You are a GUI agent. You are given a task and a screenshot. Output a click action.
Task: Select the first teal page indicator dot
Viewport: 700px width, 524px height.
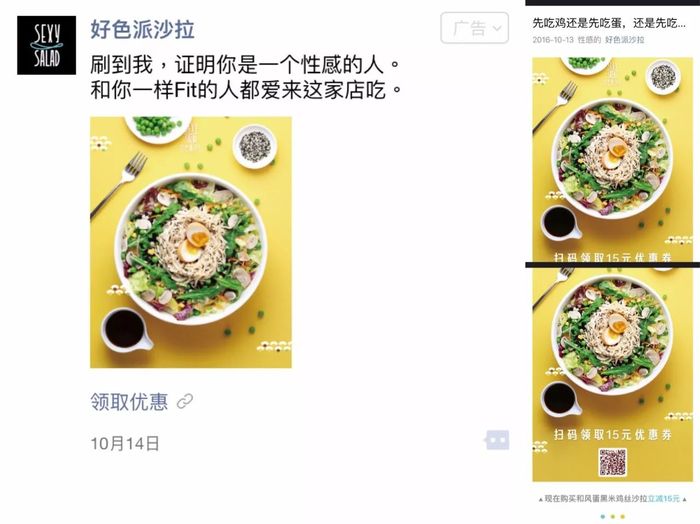[603, 517]
